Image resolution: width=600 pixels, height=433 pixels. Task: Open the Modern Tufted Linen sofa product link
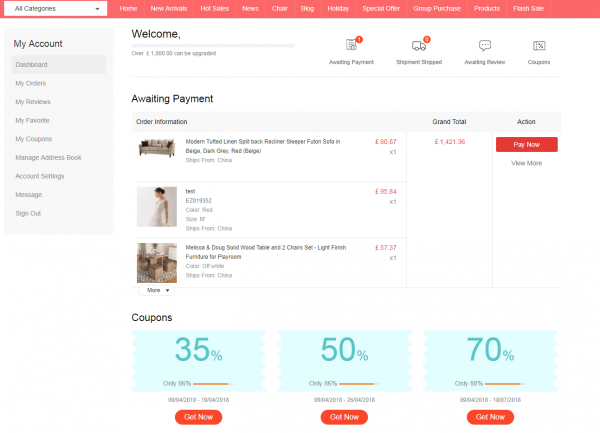262,146
